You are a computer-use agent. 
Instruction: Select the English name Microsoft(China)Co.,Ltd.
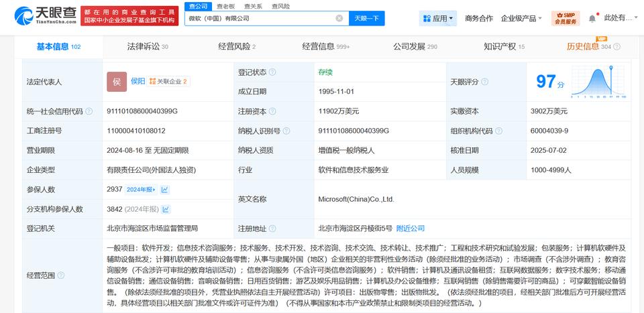click(356, 199)
